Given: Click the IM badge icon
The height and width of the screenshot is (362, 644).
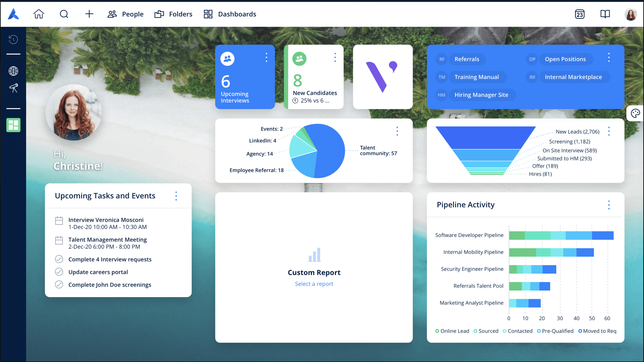Looking at the screenshot, I should coord(532,77).
